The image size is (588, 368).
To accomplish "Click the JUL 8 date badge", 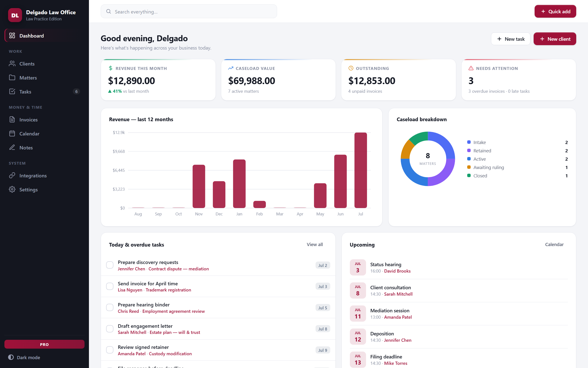I will pos(358,290).
